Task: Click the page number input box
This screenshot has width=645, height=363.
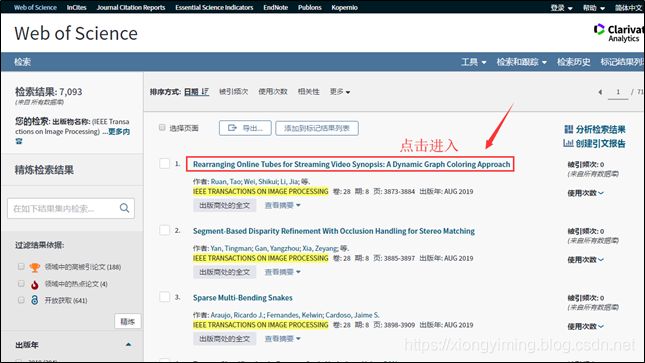Action: pos(618,92)
